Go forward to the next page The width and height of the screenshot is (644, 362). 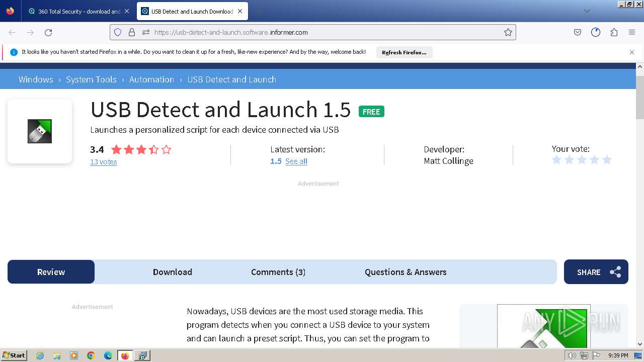coord(30,32)
